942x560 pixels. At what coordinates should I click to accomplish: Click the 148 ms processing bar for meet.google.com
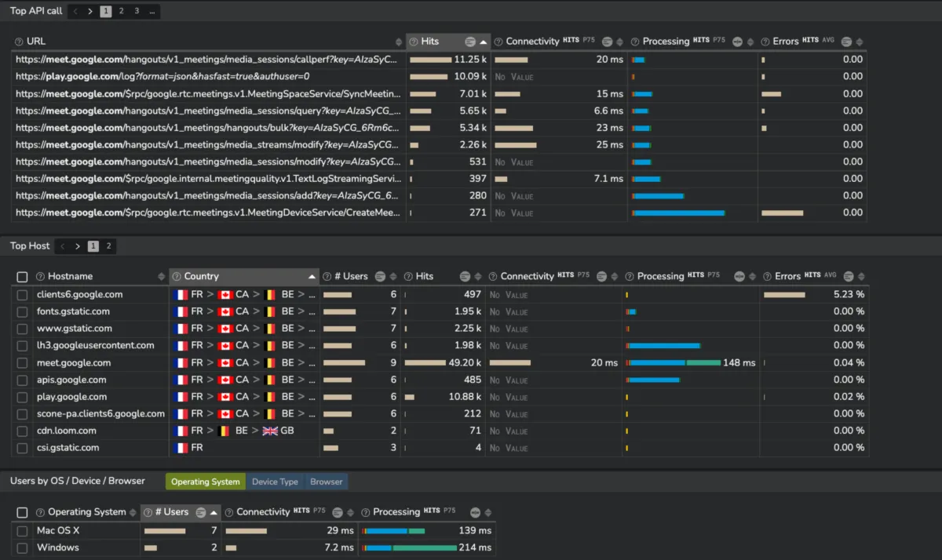(674, 362)
